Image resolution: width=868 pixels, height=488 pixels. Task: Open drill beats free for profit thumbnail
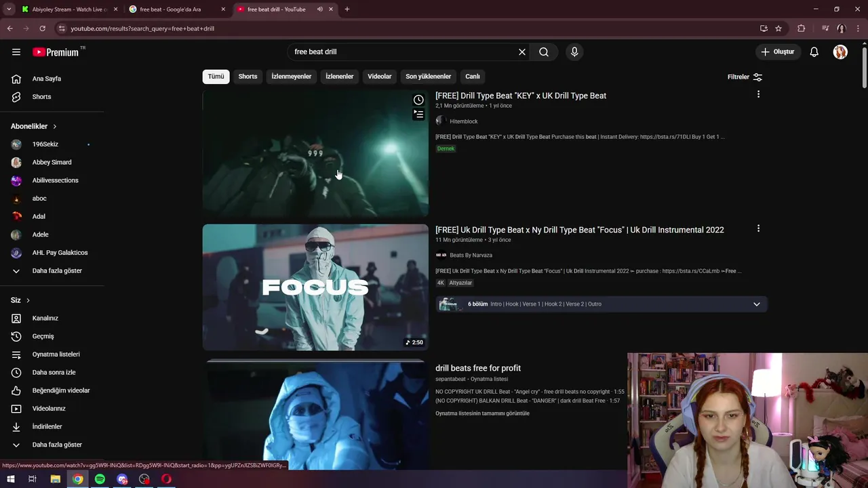tap(315, 415)
